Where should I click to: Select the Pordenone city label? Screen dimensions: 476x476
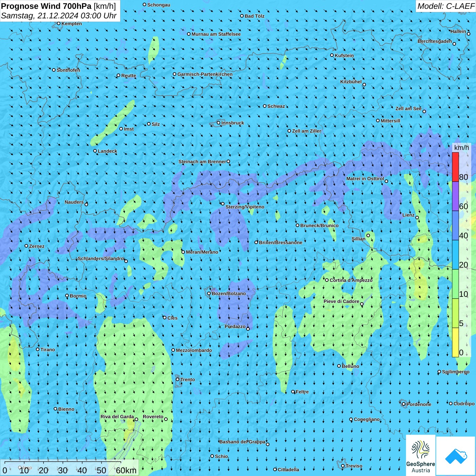(419, 404)
